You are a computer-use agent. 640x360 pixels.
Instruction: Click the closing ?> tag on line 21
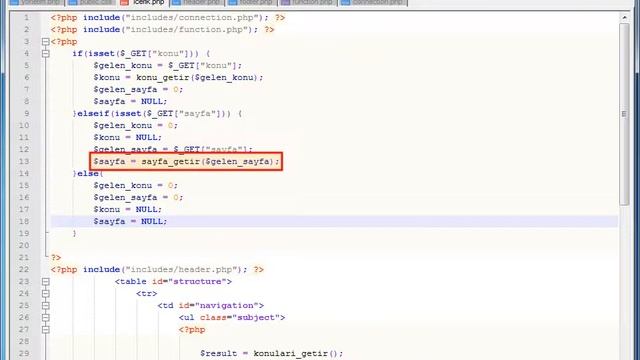(x=56, y=258)
